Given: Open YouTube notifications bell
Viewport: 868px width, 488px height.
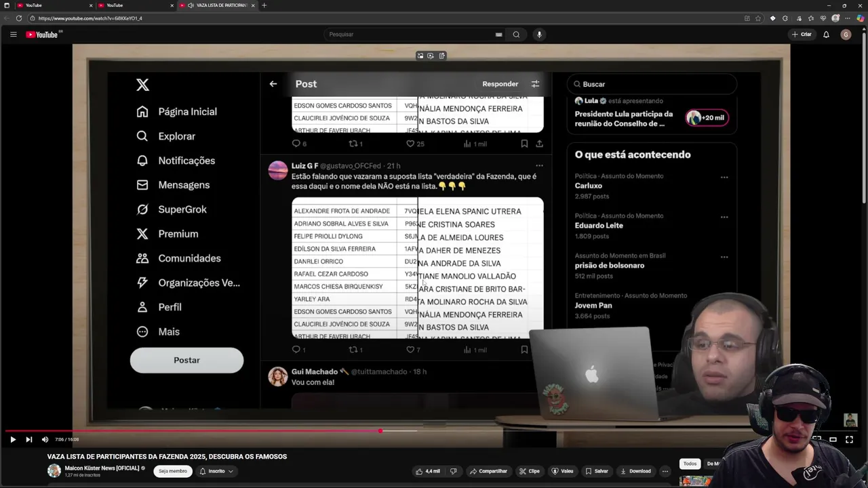Looking at the screenshot, I should [826, 35].
